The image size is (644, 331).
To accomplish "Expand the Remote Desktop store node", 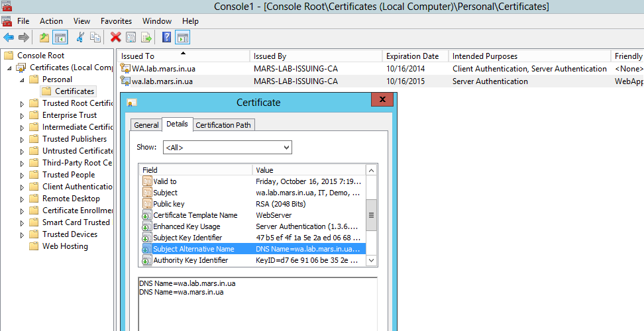I will [x=22, y=199].
